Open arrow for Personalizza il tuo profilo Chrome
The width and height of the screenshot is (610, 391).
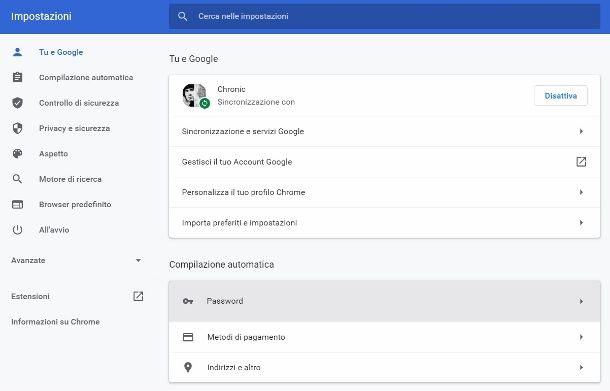(x=581, y=192)
